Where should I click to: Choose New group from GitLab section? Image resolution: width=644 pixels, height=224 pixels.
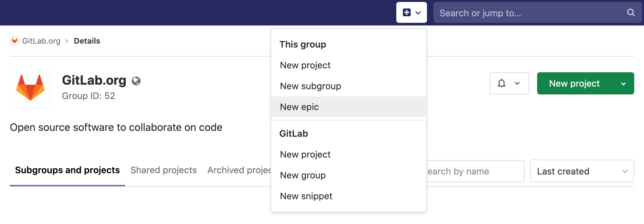[x=303, y=175]
